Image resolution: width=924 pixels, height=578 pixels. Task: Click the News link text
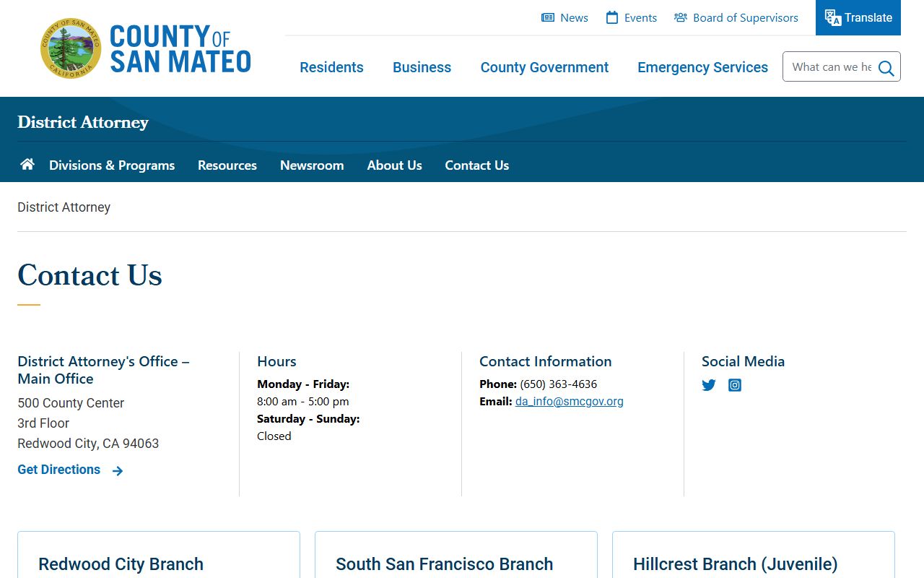tap(575, 18)
